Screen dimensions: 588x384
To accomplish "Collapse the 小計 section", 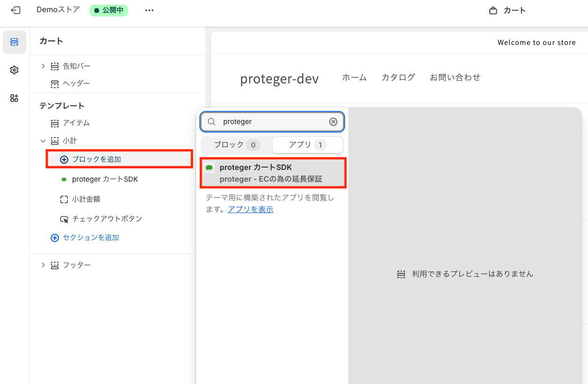I will pyautogui.click(x=43, y=140).
